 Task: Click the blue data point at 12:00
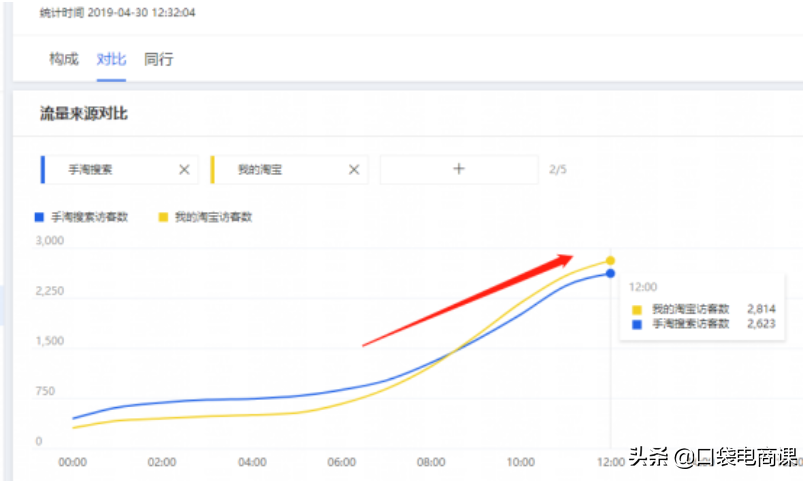pyautogui.click(x=610, y=273)
